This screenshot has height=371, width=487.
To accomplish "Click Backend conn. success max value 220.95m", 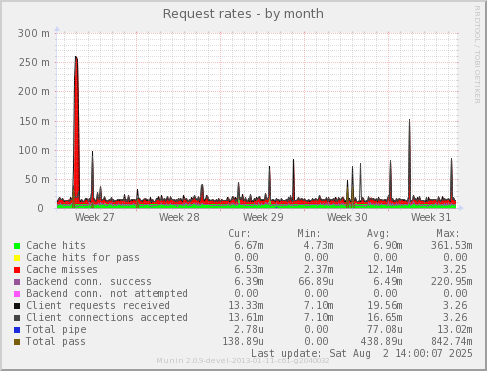I will (451, 282).
